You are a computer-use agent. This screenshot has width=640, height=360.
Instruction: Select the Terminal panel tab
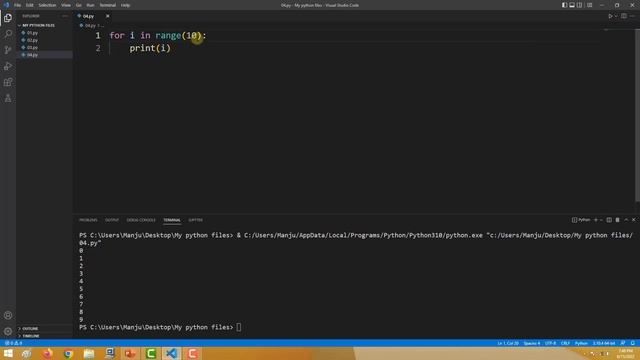point(172,220)
